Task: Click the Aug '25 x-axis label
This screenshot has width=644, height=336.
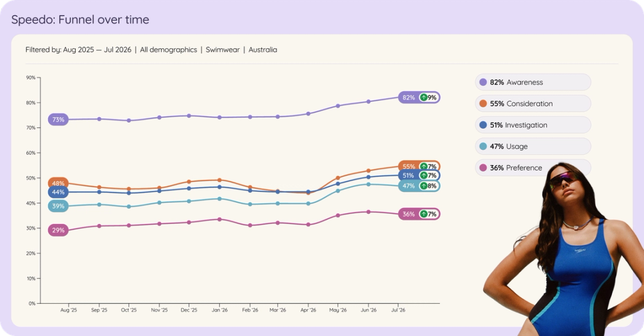Action: click(x=69, y=310)
